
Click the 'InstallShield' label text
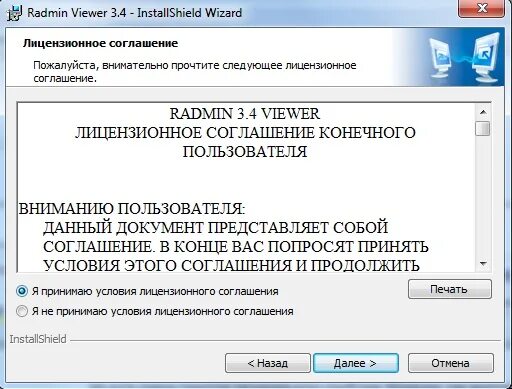click(38, 339)
